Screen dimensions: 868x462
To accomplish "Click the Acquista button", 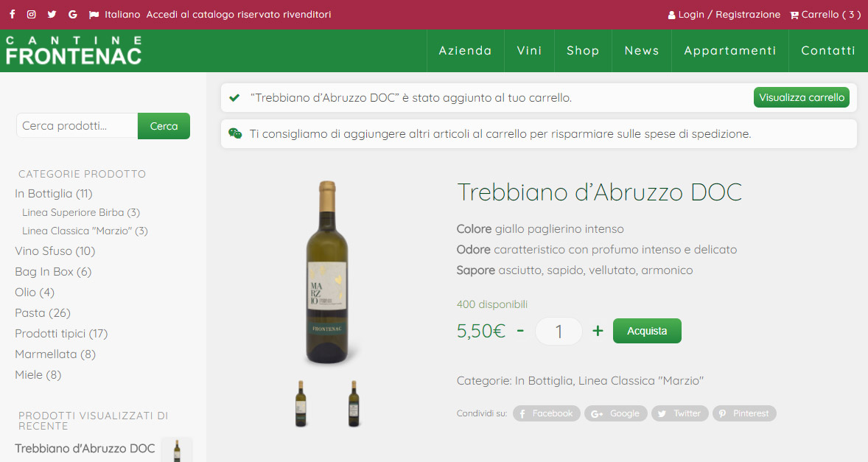I will coord(647,331).
